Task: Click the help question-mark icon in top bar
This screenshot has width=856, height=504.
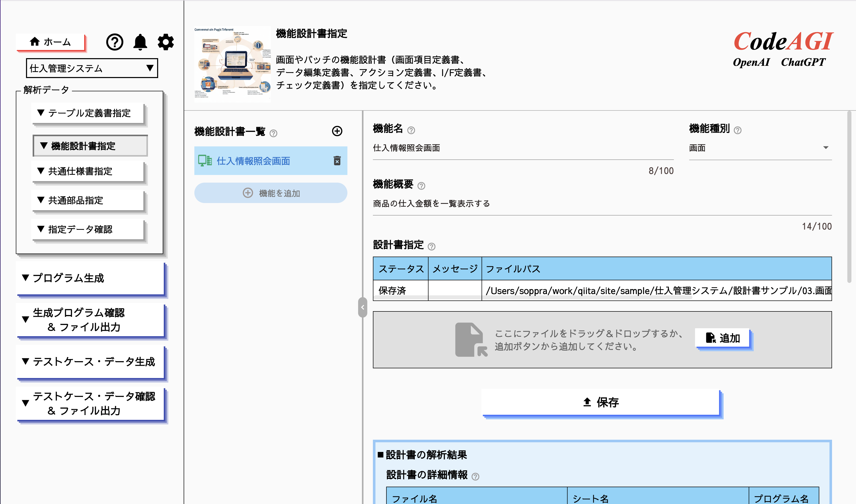Action: coord(115,42)
